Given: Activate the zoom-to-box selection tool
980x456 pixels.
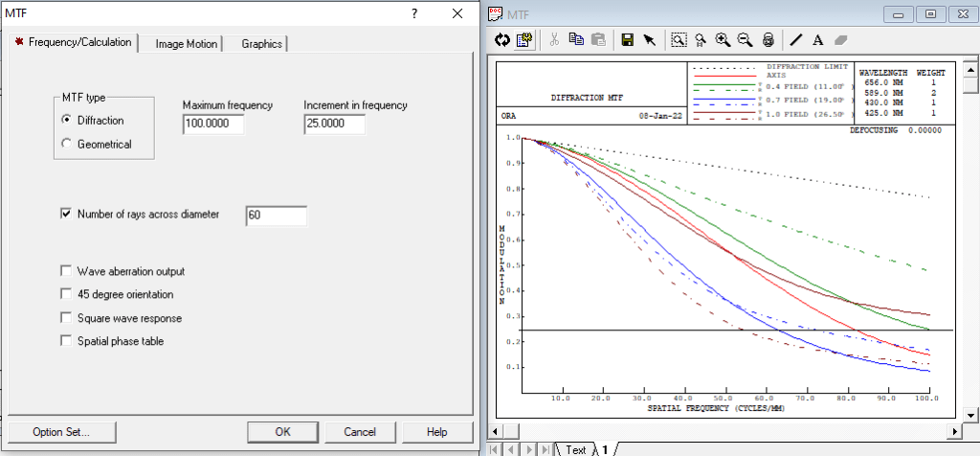Looking at the screenshot, I should 679,39.
